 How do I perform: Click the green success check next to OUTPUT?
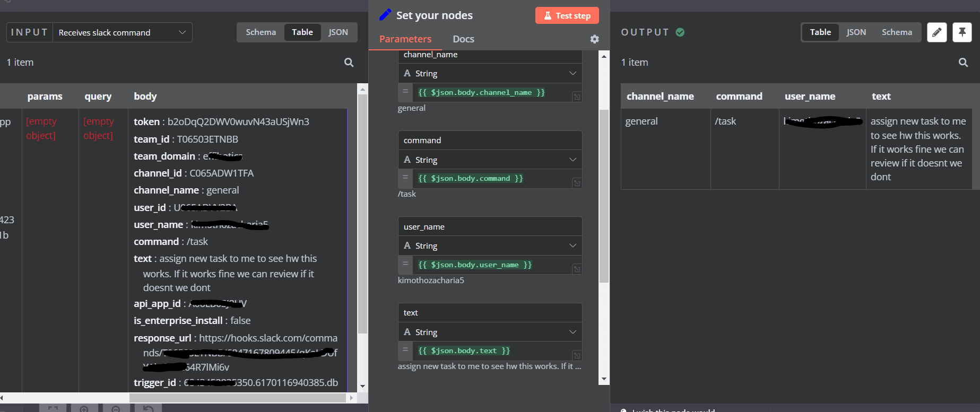point(680,32)
